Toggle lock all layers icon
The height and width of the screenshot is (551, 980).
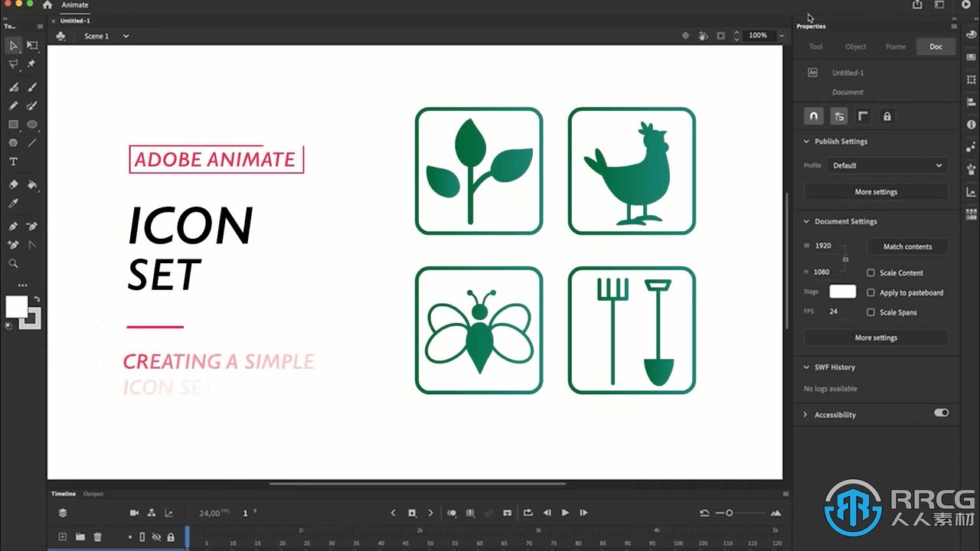coord(171,537)
